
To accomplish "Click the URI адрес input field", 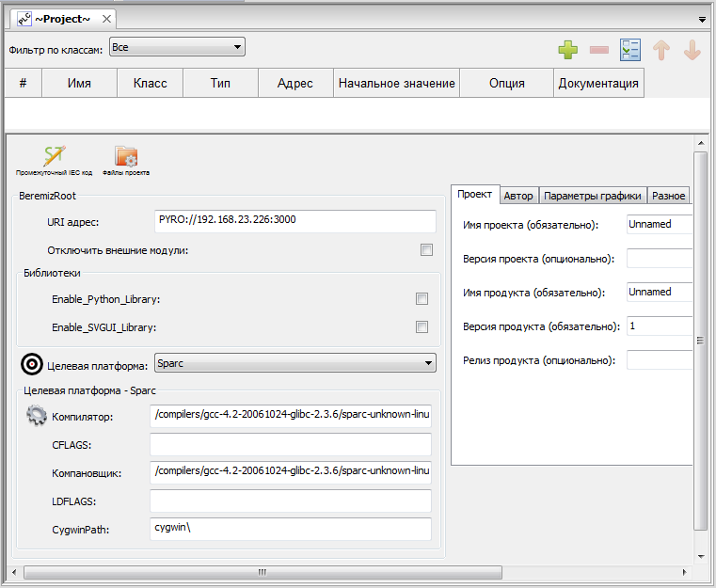I will pyautogui.click(x=294, y=221).
